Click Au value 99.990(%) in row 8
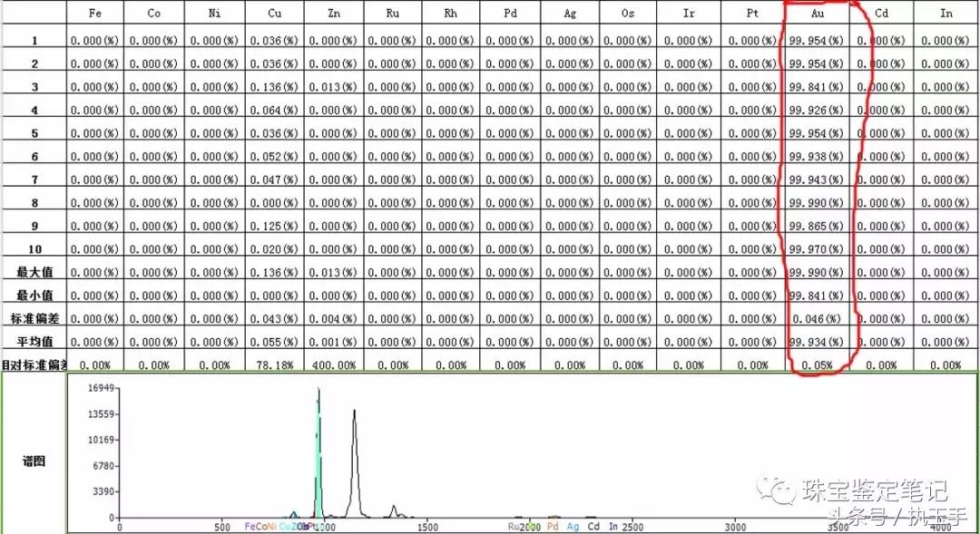This screenshot has width=980, height=534. (x=817, y=203)
